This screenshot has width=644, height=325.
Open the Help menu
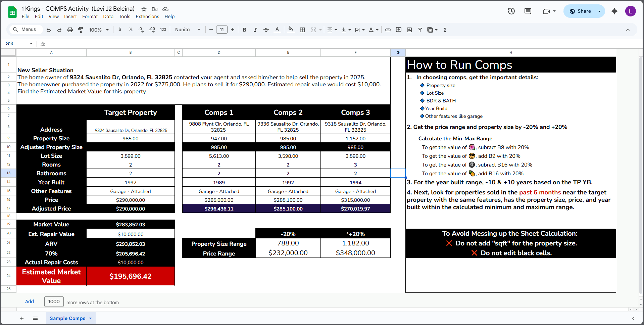coord(169,16)
